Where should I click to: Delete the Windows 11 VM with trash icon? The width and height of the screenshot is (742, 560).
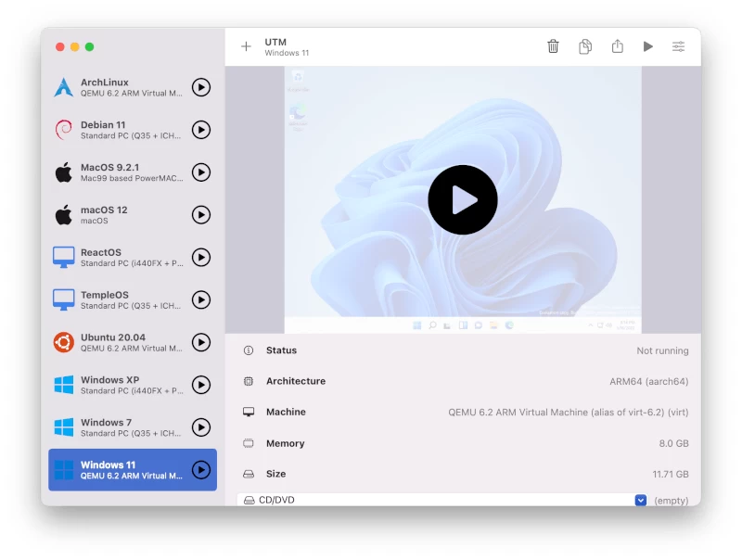pos(553,46)
